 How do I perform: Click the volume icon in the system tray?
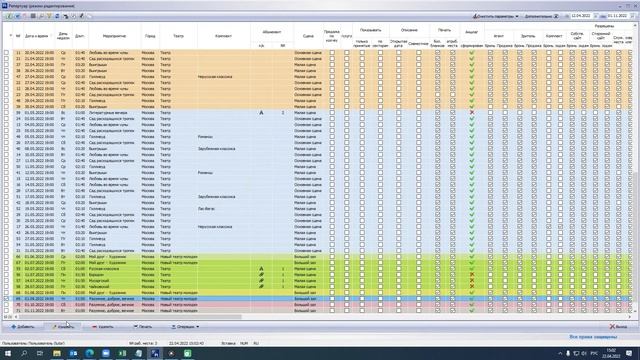(x=583, y=353)
